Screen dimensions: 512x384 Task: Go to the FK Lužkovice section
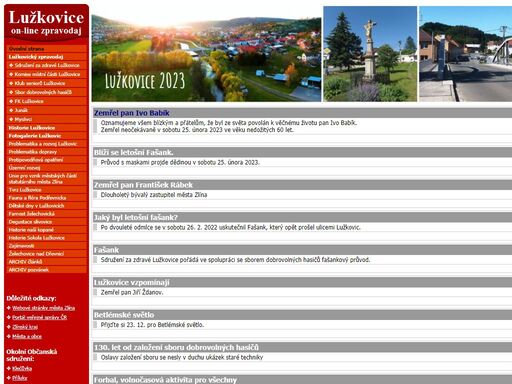[x=29, y=101]
